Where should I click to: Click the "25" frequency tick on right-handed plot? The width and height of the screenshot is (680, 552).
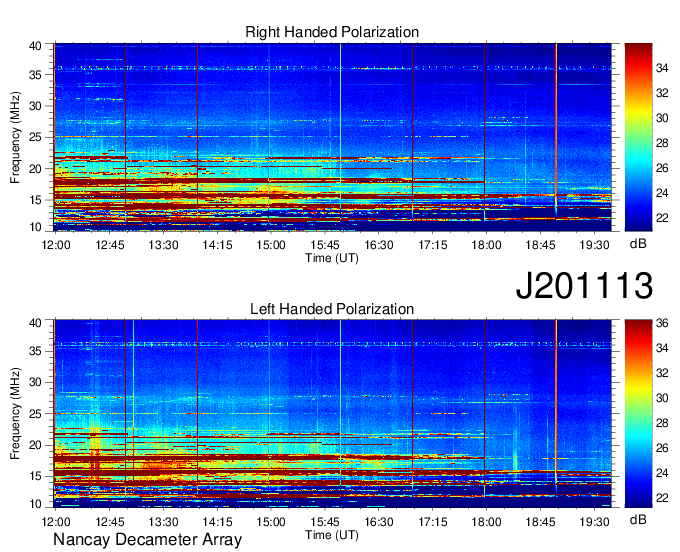click(x=35, y=137)
